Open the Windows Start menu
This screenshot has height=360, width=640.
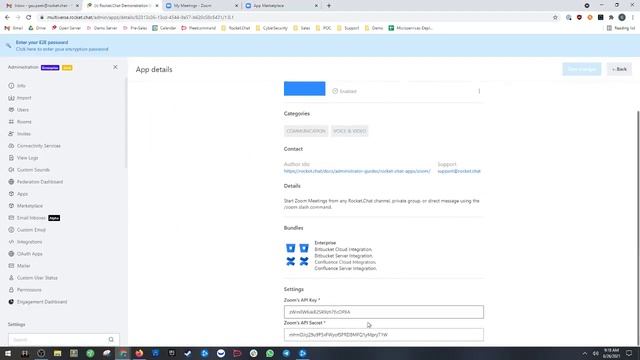pos(8,353)
